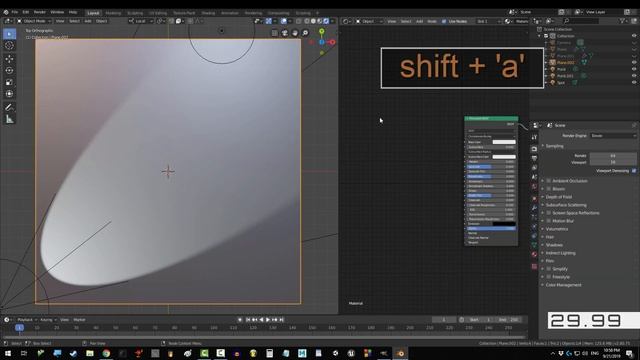The width and height of the screenshot is (640, 360).
Task: Expand Depth of Field panel
Action: (559, 197)
